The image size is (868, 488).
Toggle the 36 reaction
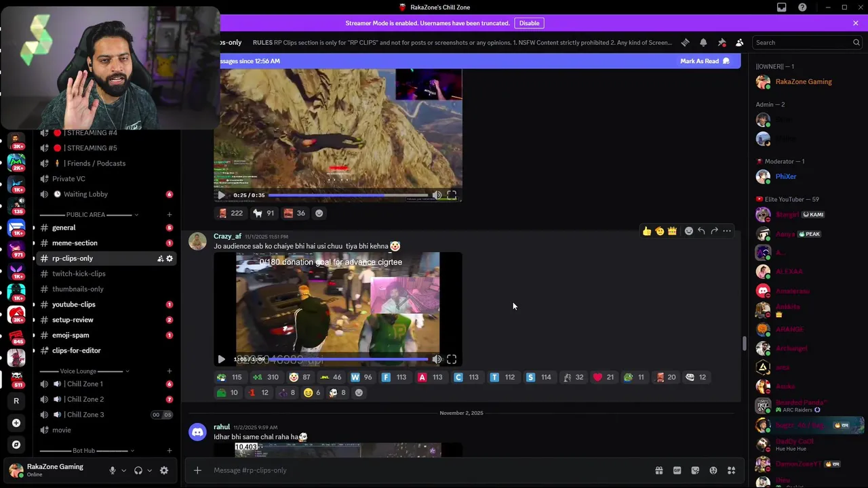[x=294, y=213]
